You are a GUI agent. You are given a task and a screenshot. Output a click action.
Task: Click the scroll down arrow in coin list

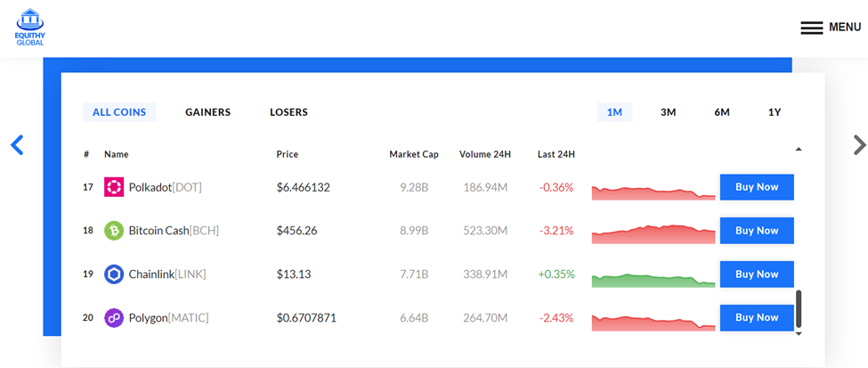click(799, 333)
